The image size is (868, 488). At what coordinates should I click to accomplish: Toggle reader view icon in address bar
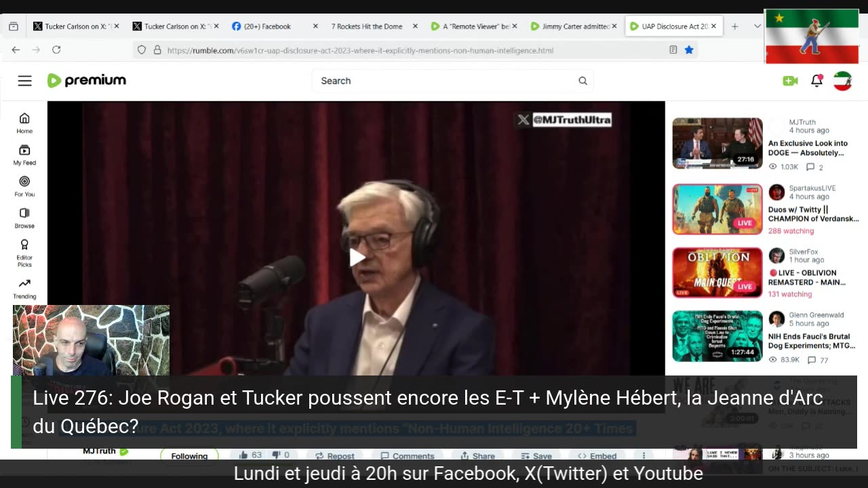673,49
